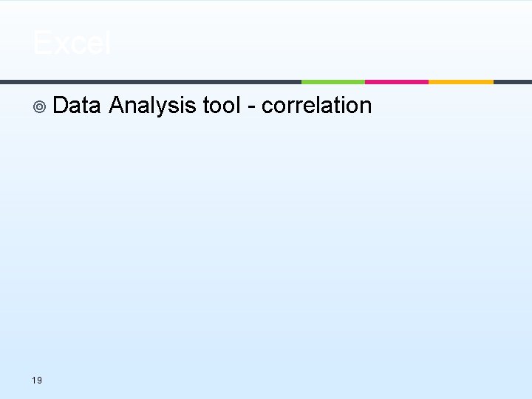Select the faint Excel slide title
532x399 pixels.
72,44
